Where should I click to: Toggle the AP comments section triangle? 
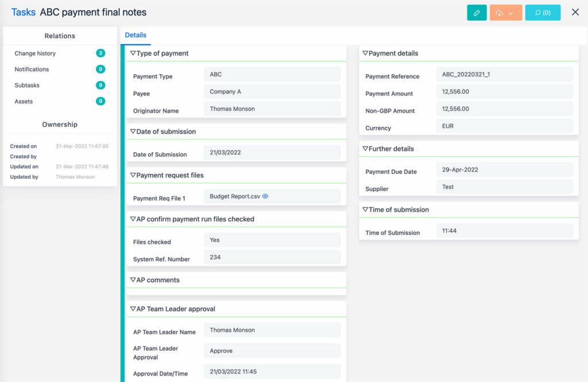(133, 280)
